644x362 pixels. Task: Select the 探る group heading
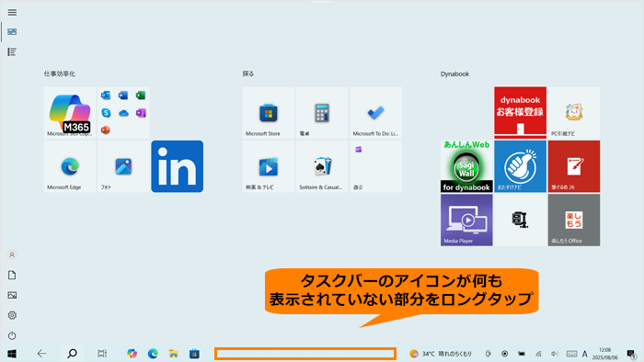(248, 74)
